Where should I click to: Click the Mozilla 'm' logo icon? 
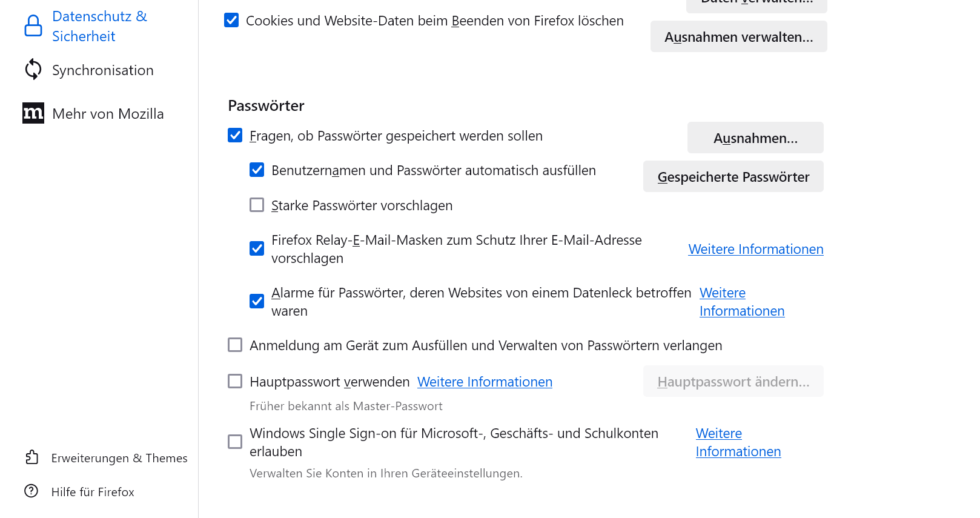pyautogui.click(x=33, y=113)
